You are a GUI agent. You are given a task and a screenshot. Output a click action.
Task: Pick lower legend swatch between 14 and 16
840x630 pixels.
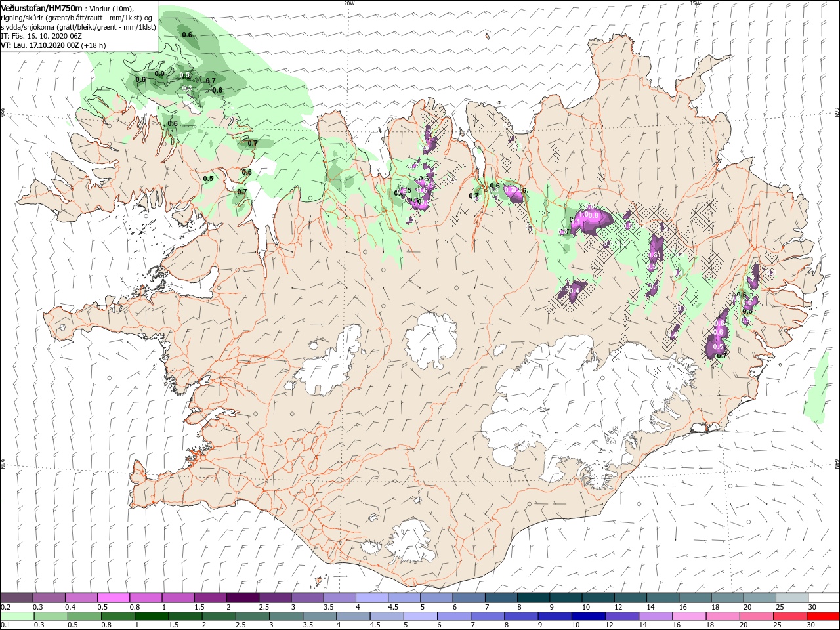tap(654, 616)
